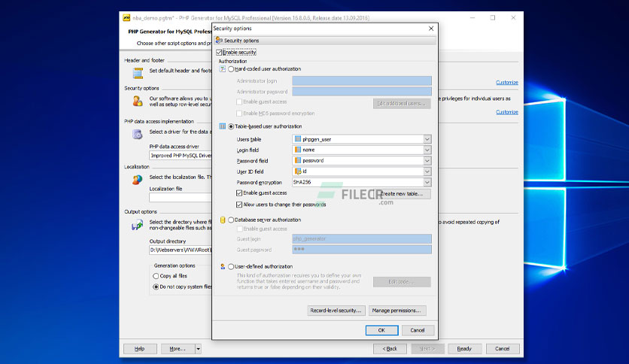
Task: Select Table-based user authorization radio button
Action: 231,126
